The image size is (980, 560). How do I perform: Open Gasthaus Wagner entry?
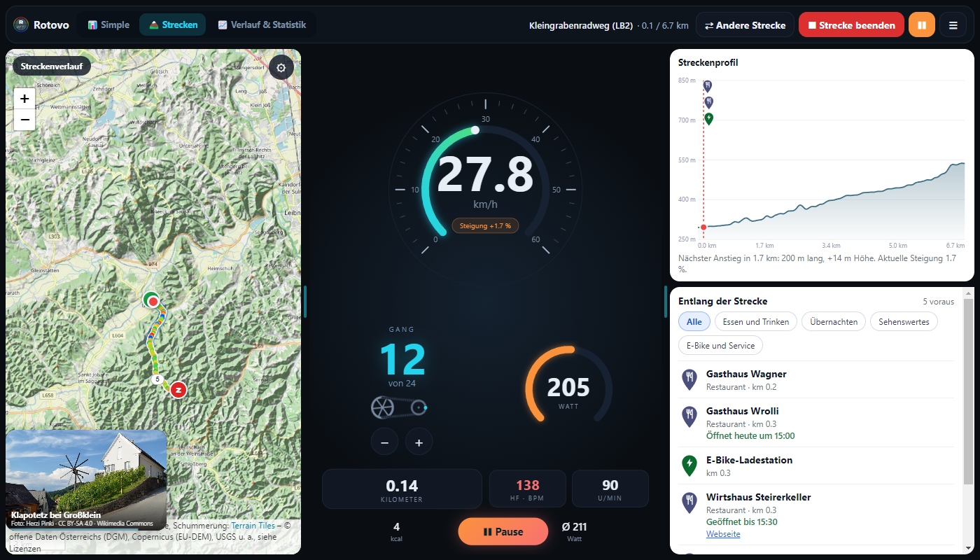[x=816, y=379]
